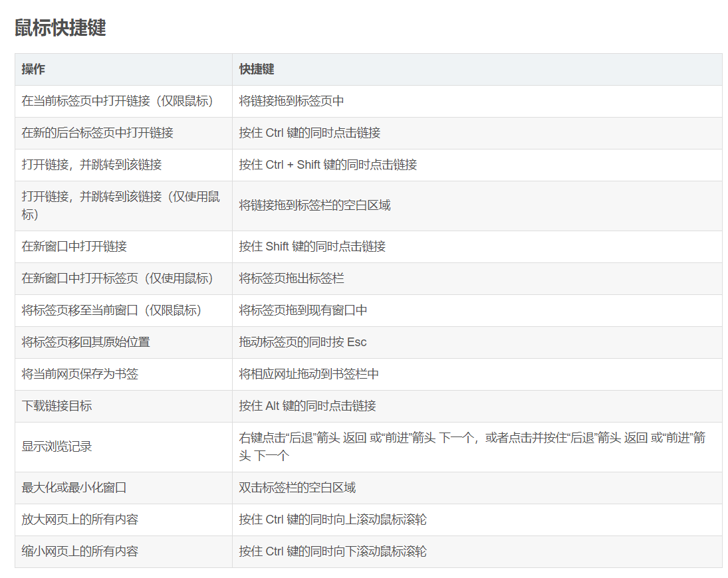Select cell 打开链接，并跳转到该链接（仅使用鼠标）

click(124, 206)
